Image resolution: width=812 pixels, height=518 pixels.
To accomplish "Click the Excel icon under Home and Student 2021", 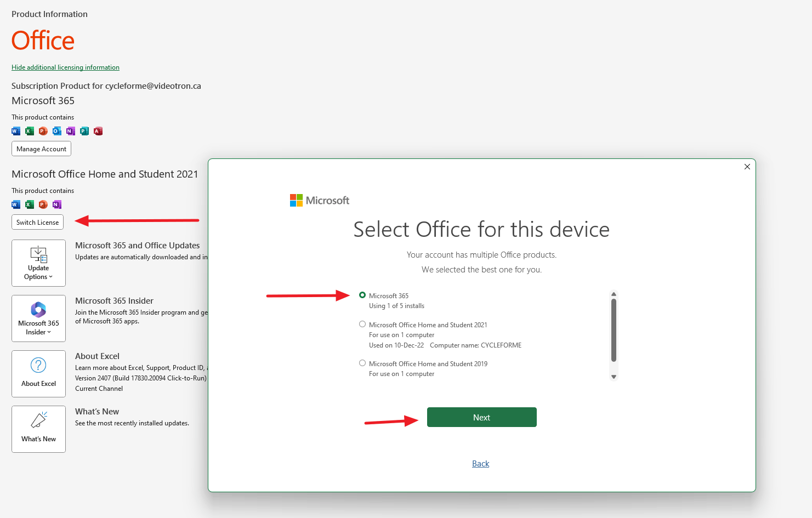I will [x=30, y=204].
